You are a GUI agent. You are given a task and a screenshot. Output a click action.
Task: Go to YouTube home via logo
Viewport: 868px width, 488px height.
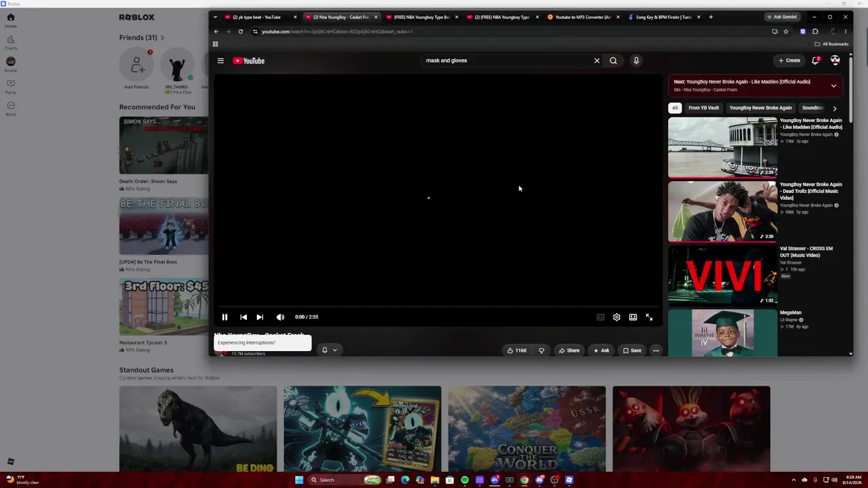tap(249, 61)
